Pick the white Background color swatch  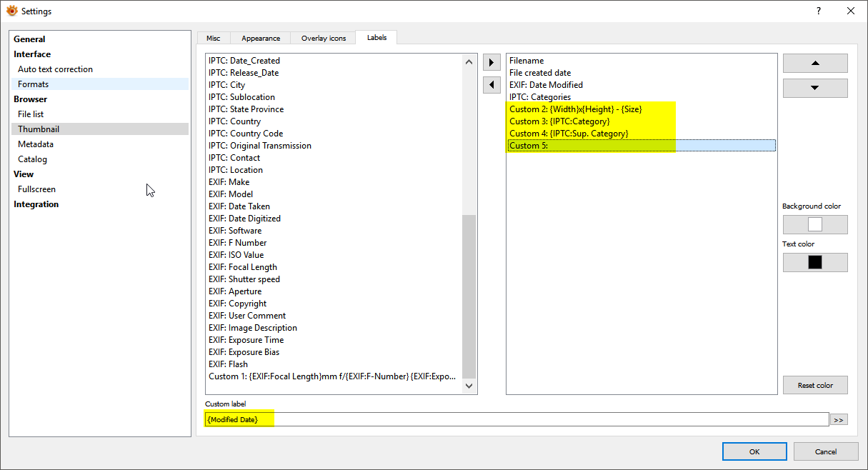tap(815, 225)
